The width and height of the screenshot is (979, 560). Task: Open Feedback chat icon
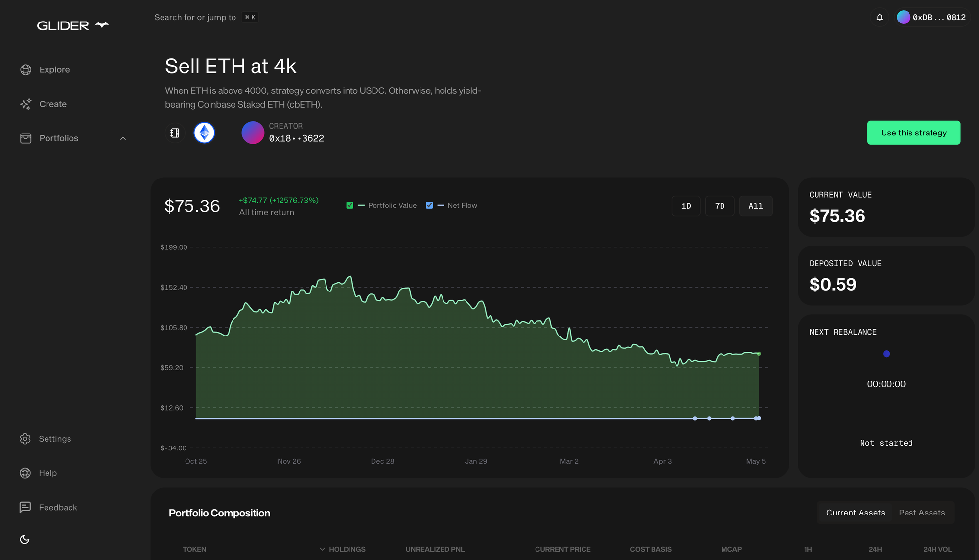pyautogui.click(x=25, y=507)
